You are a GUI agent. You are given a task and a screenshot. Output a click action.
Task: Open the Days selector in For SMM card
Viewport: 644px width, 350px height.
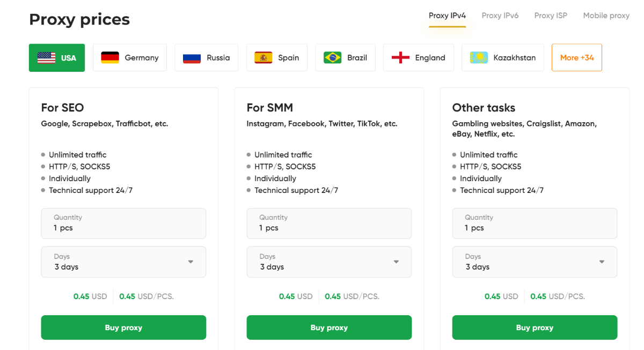coord(329,262)
